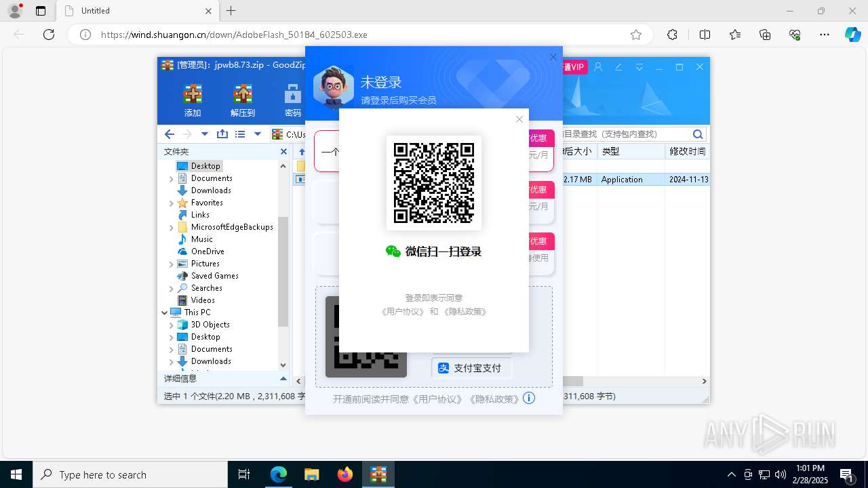
Task: Open Edge Favorites list icon
Action: pos(735,35)
